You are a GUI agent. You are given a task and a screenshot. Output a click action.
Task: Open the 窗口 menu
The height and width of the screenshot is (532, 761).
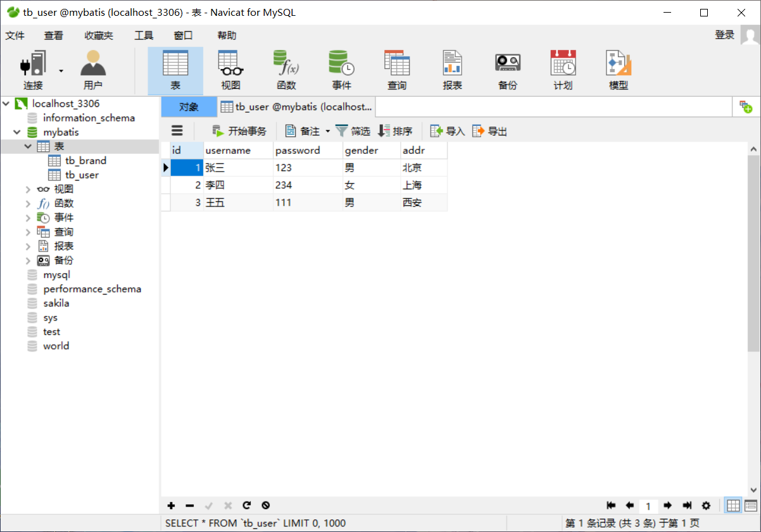point(183,35)
